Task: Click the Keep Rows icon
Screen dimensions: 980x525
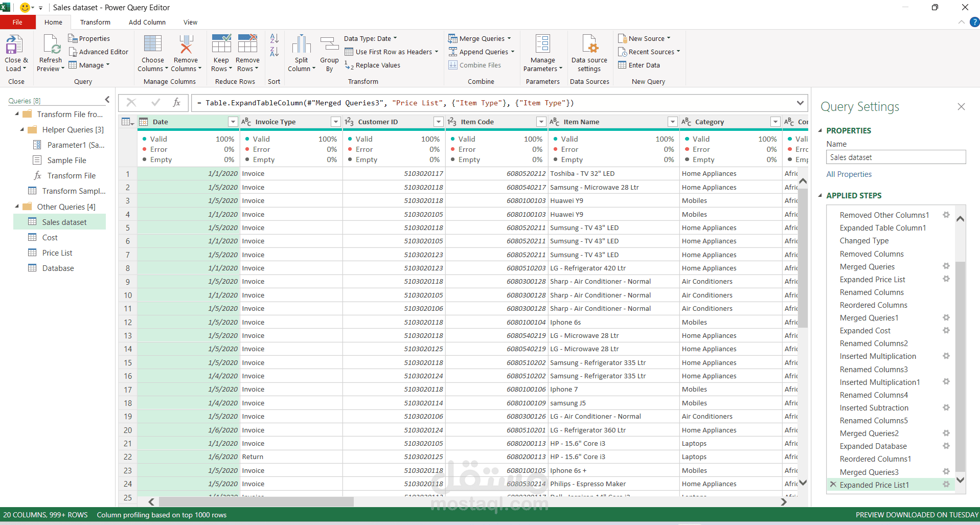Action: [221, 44]
